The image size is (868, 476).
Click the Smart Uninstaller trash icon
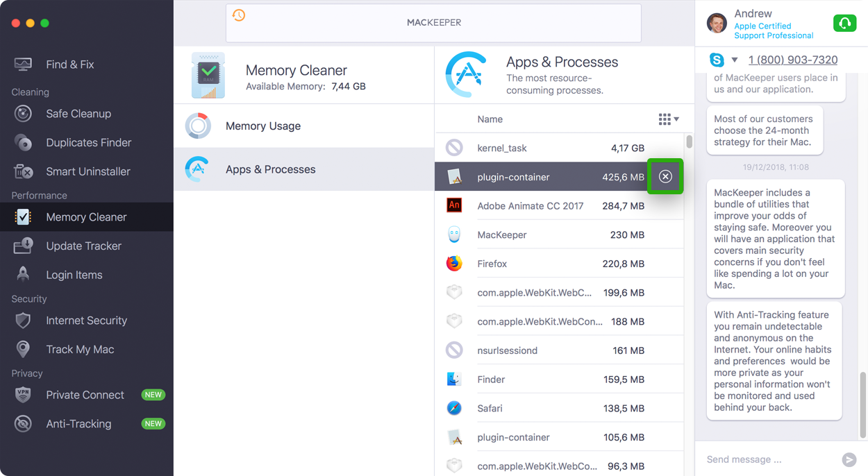point(23,171)
